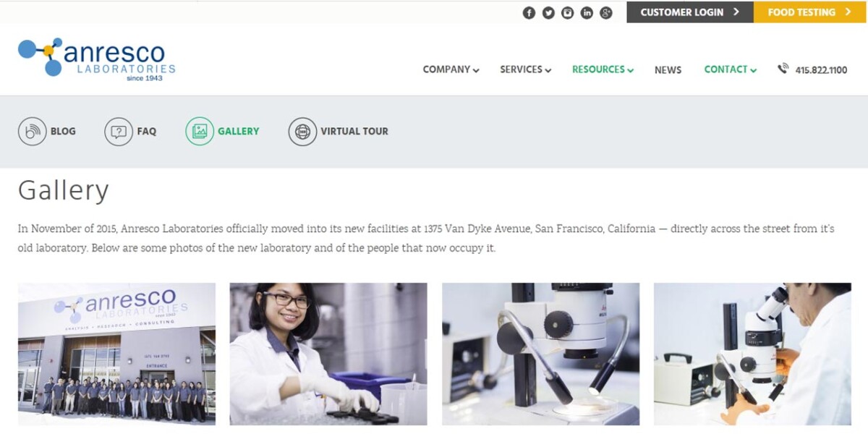Image resolution: width=868 pixels, height=434 pixels.
Task: Select the Gallery picture icon
Action: click(x=200, y=131)
